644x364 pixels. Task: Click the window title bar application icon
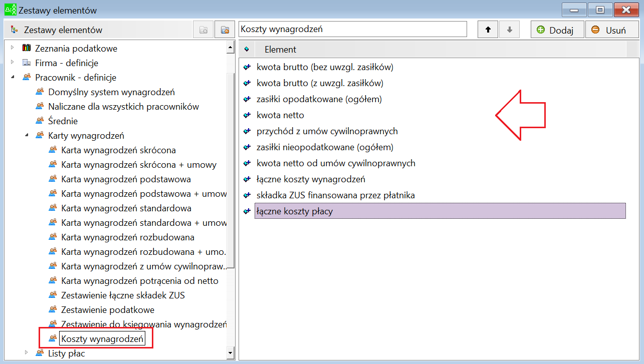(x=10, y=10)
